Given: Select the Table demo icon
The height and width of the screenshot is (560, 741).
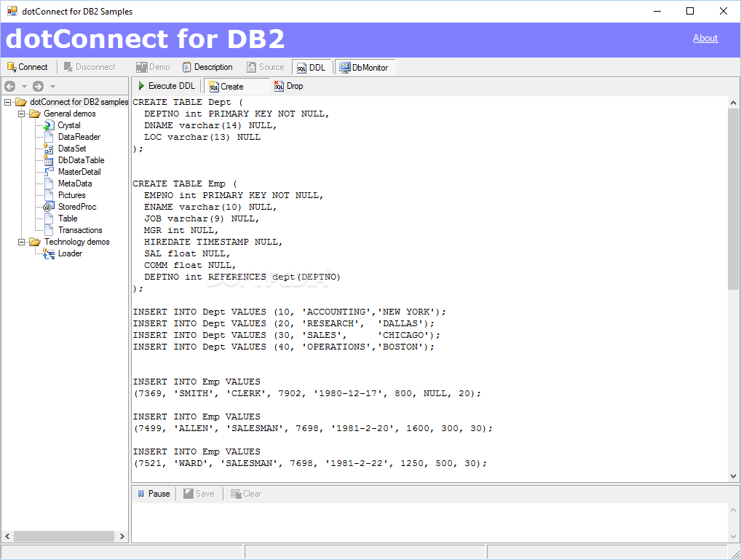Looking at the screenshot, I should click(49, 218).
